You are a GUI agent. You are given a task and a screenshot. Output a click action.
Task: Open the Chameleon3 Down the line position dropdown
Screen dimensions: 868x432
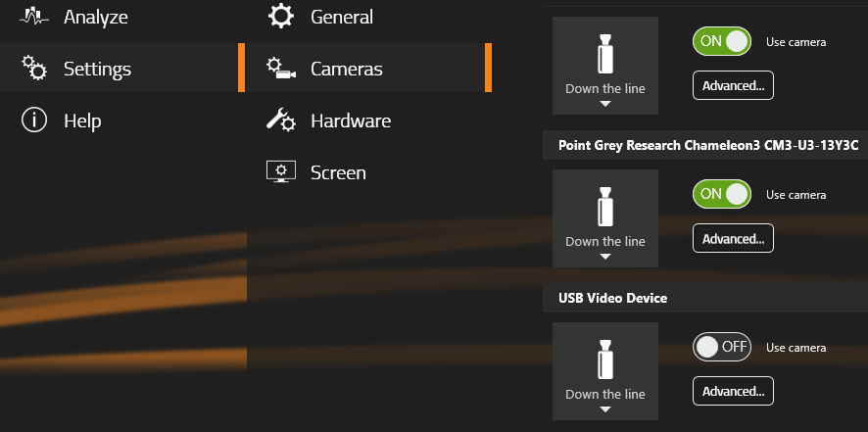[605, 218]
